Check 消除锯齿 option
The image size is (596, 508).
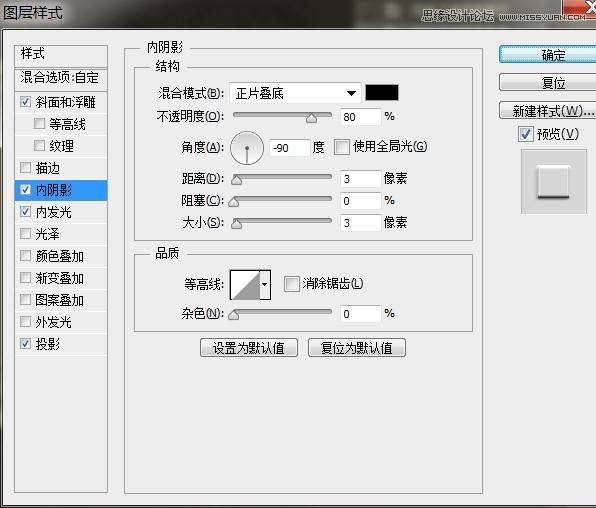pyautogui.click(x=292, y=284)
